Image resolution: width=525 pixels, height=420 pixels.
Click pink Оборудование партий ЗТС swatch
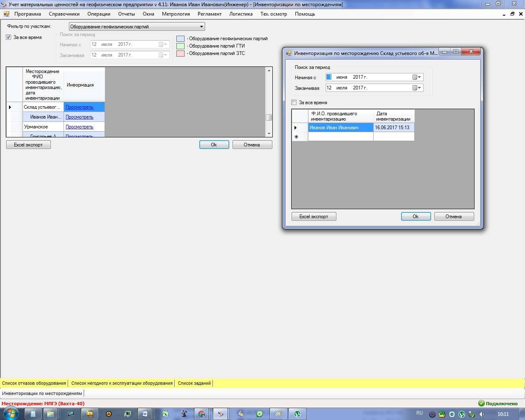point(180,54)
